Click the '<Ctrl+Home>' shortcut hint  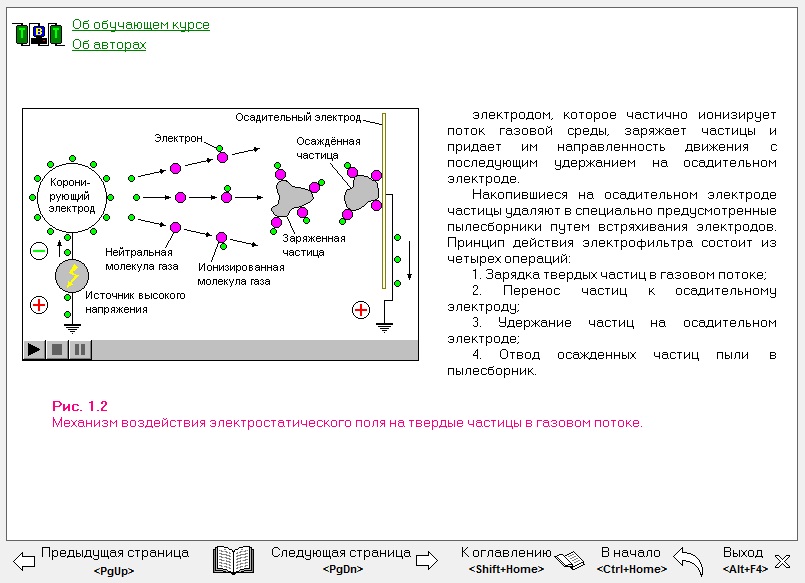[x=631, y=569]
